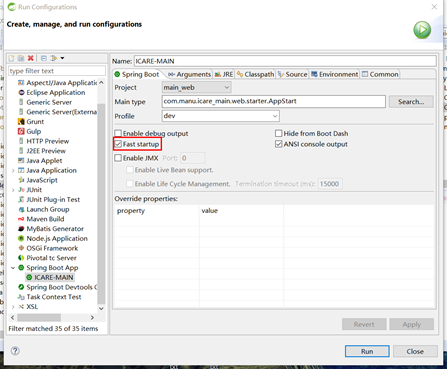Viewport: 447px width, 369px height.
Task: Click the Revert button
Action: tap(364, 324)
